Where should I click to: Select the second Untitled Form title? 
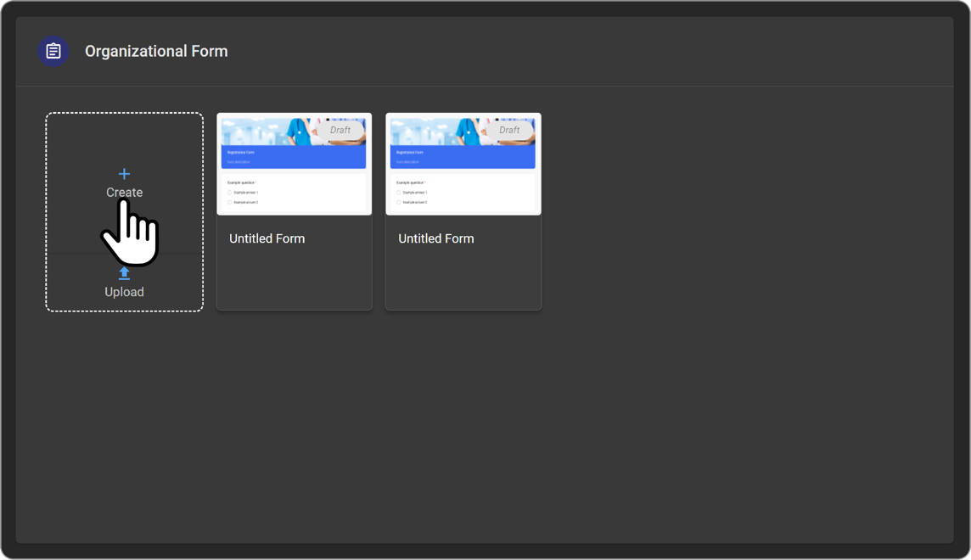[435, 238]
